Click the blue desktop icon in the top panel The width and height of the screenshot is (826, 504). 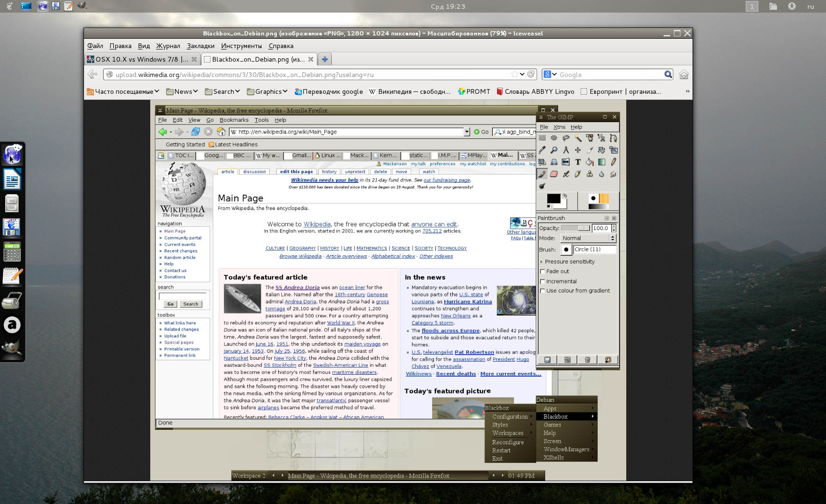[x=26, y=6]
